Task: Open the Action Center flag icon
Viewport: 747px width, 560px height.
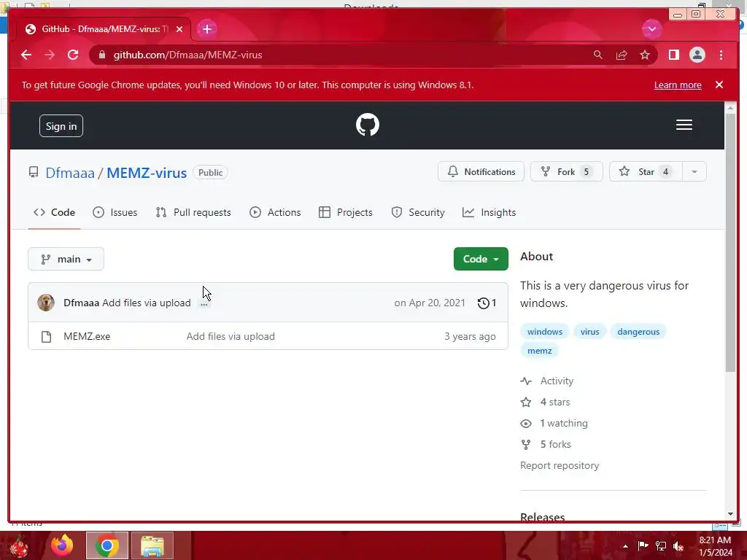Action: pyautogui.click(x=643, y=545)
